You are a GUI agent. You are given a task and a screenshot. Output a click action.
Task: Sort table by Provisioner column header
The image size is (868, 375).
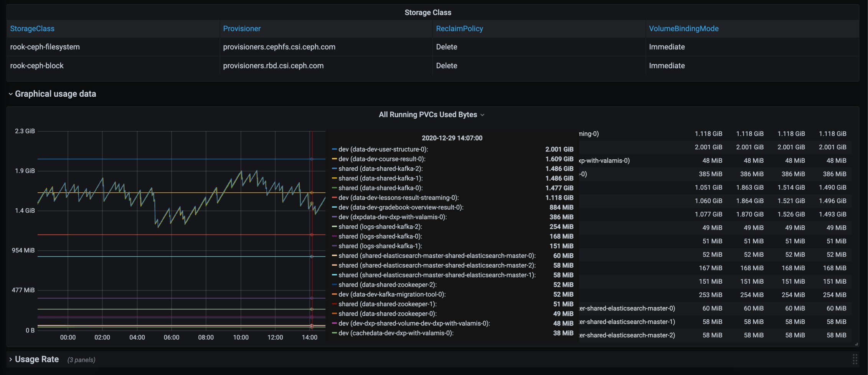coord(242,29)
